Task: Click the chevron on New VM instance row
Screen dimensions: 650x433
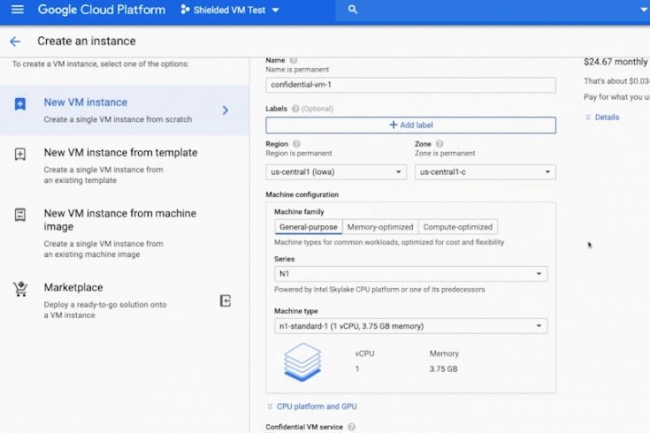Action: point(225,110)
